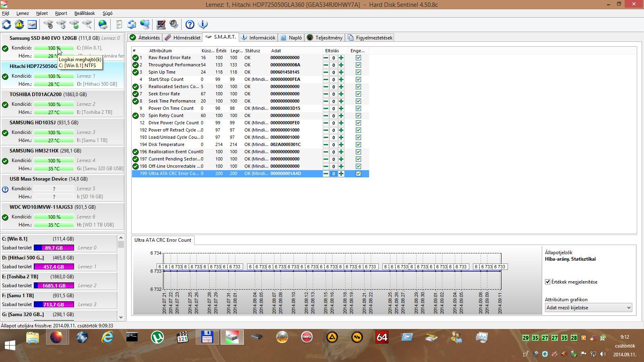Click the refresh icon with yellow warning sign

[x=19, y=25]
